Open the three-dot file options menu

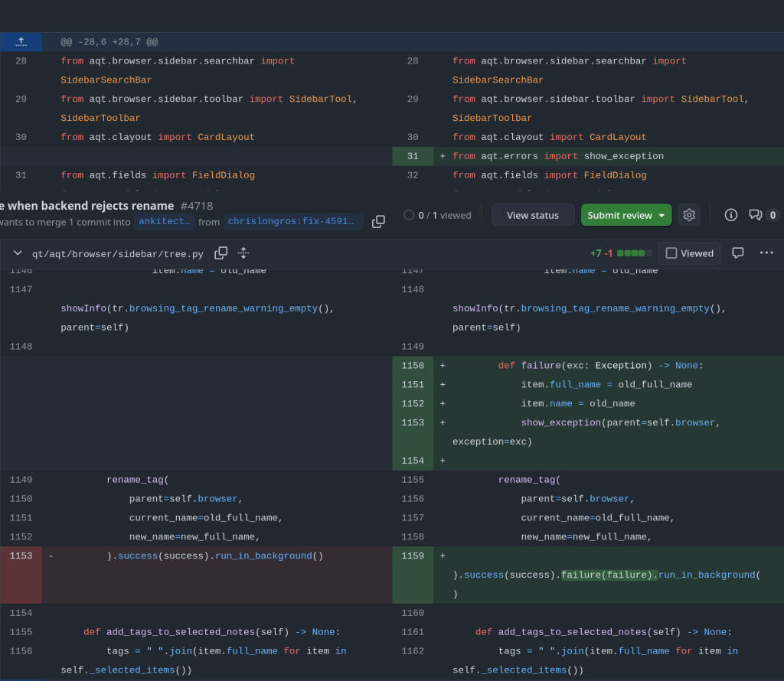tap(766, 253)
